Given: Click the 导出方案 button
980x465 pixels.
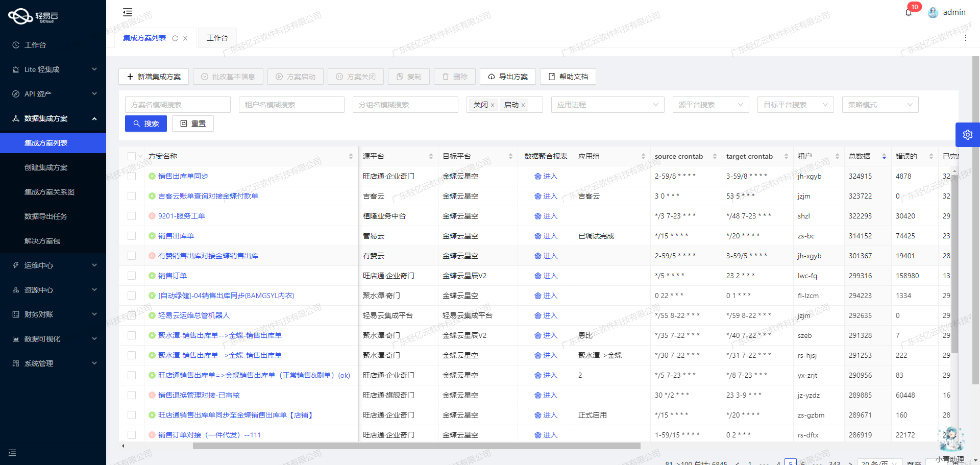Looking at the screenshot, I should (x=508, y=77).
